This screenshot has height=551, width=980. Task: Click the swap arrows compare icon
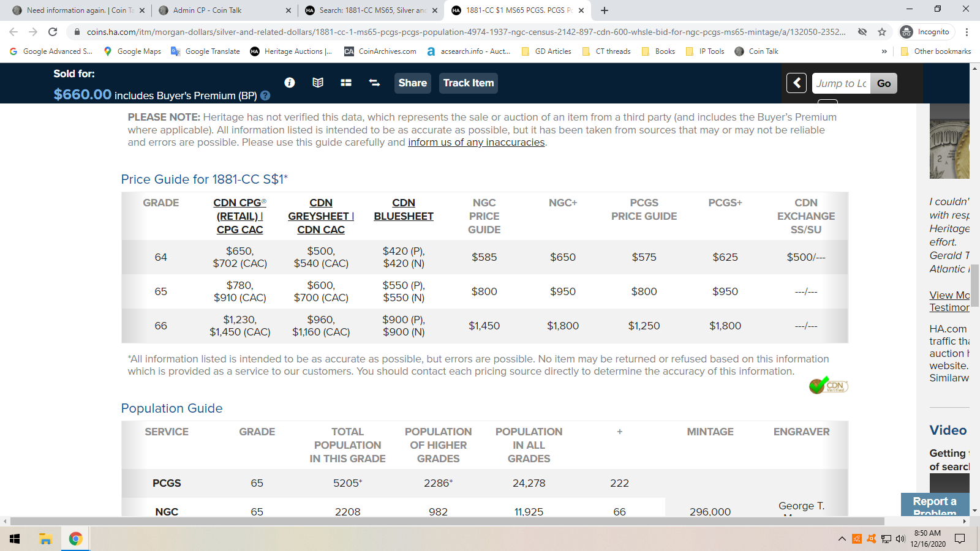tap(374, 83)
